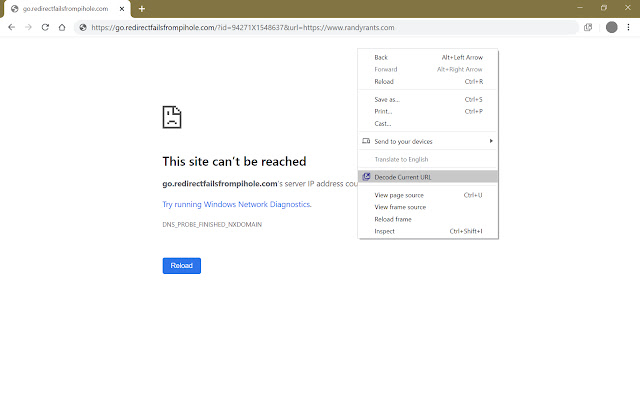Choose Inspect from the context menu

(428, 231)
